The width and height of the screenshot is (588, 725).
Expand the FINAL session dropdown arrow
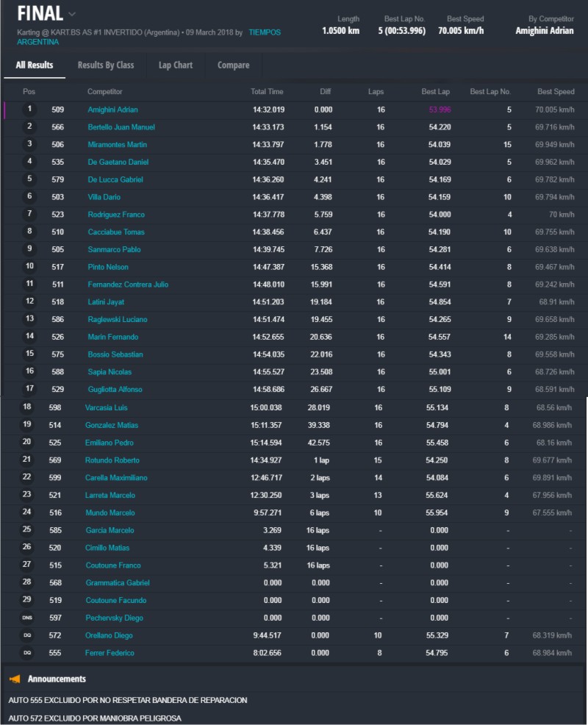71,14
